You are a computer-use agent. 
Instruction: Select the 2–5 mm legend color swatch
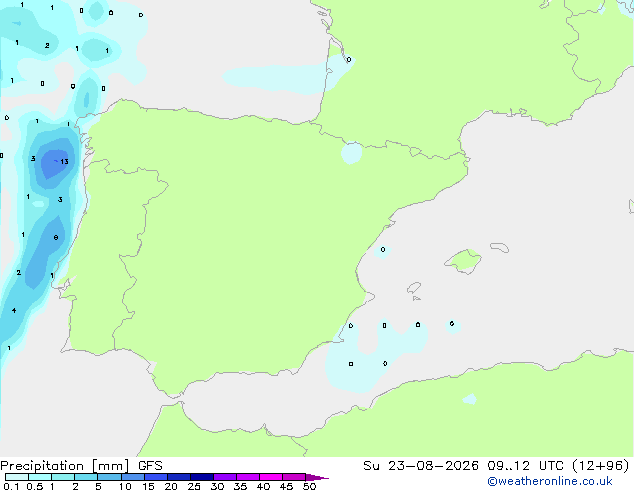pyautogui.click(x=86, y=477)
